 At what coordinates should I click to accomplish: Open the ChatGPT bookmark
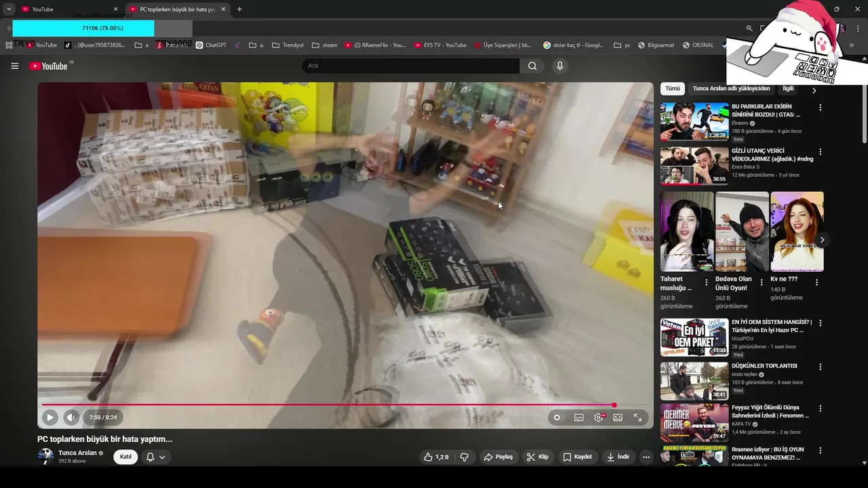click(211, 45)
